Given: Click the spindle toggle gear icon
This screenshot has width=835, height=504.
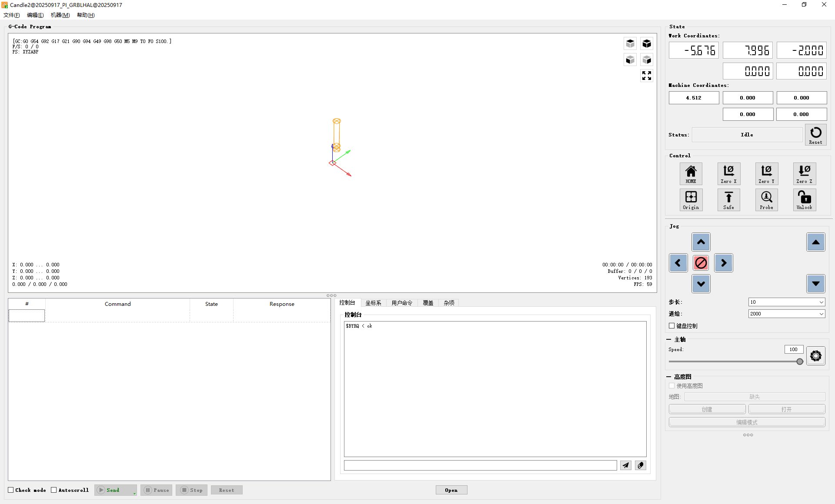Looking at the screenshot, I should (x=815, y=356).
